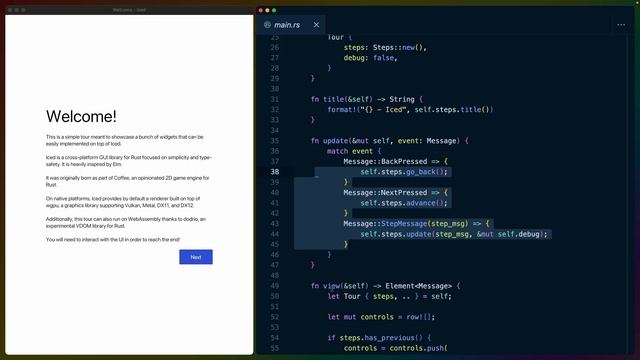Close the main.rs editor tab

[x=316, y=25]
